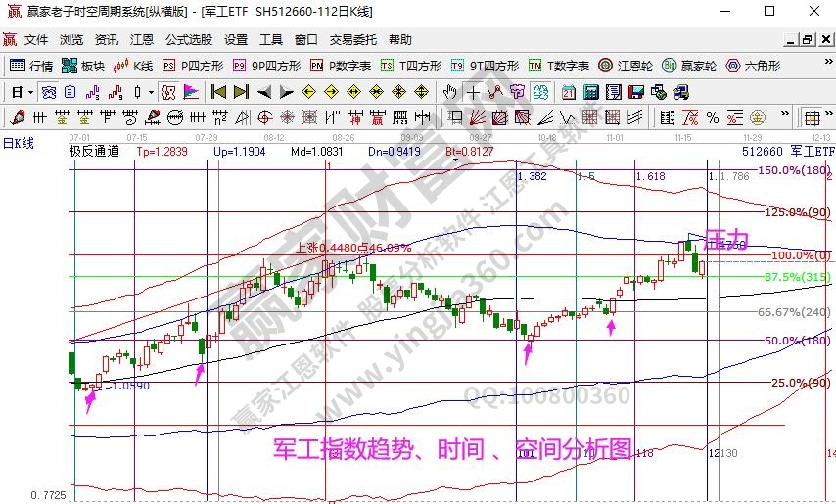Click the calendar date icon

[568, 92]
